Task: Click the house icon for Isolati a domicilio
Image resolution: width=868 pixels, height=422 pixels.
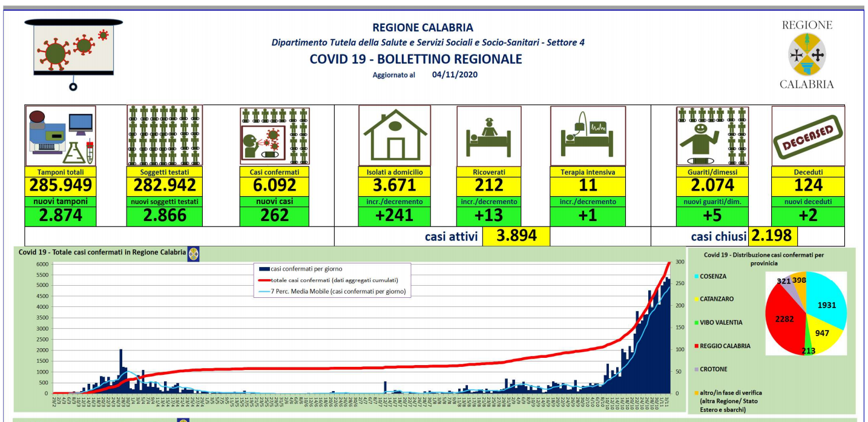Action: coord(395,136)
